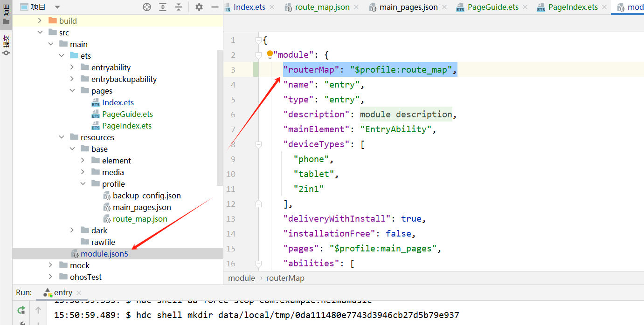
Task: Click the fold marker on line 8
Action: [258, 145]
